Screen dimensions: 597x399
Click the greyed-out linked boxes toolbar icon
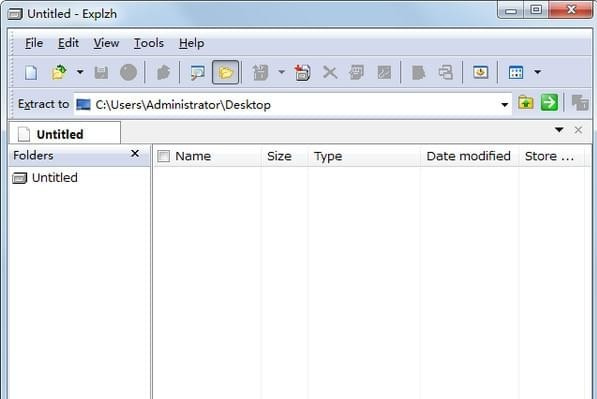point(445,72)
